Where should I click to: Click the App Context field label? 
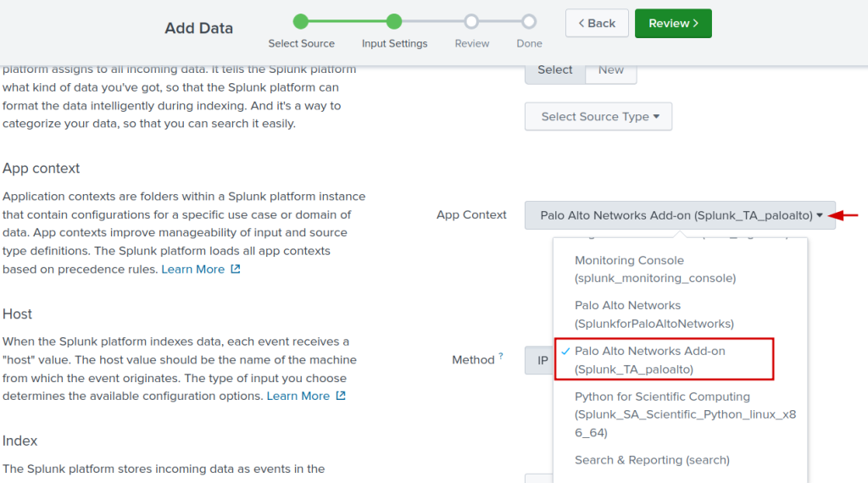click(471, 214)
